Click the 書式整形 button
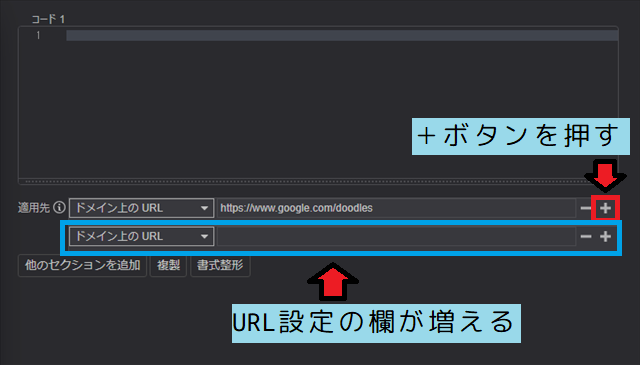Screen dimensions: 640x365 pyautogui.click(x=220, y=265)
